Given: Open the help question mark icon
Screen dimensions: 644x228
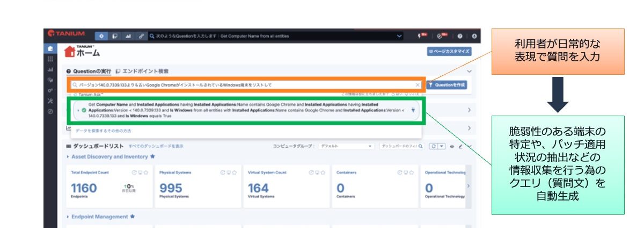Looking at the screenshot, I should (460, 36).
